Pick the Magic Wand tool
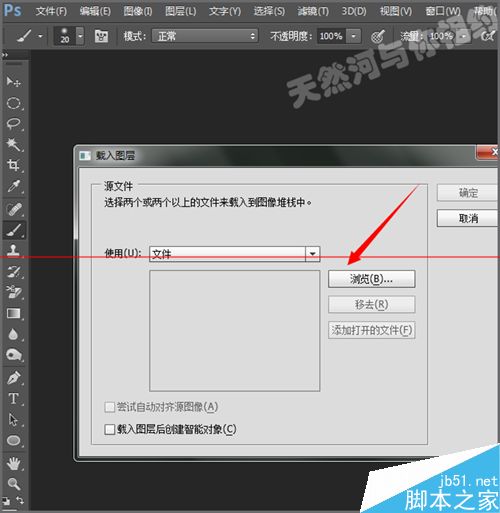500x513 pixels. point(13,144)
